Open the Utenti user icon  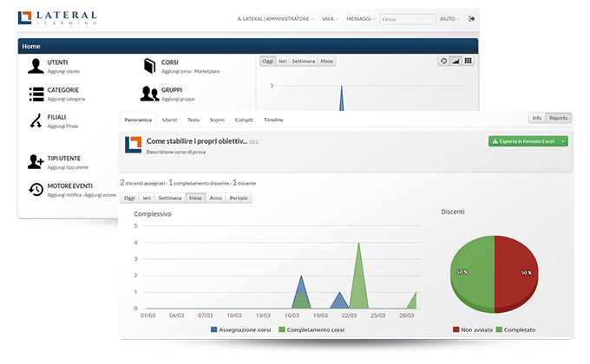36,66
